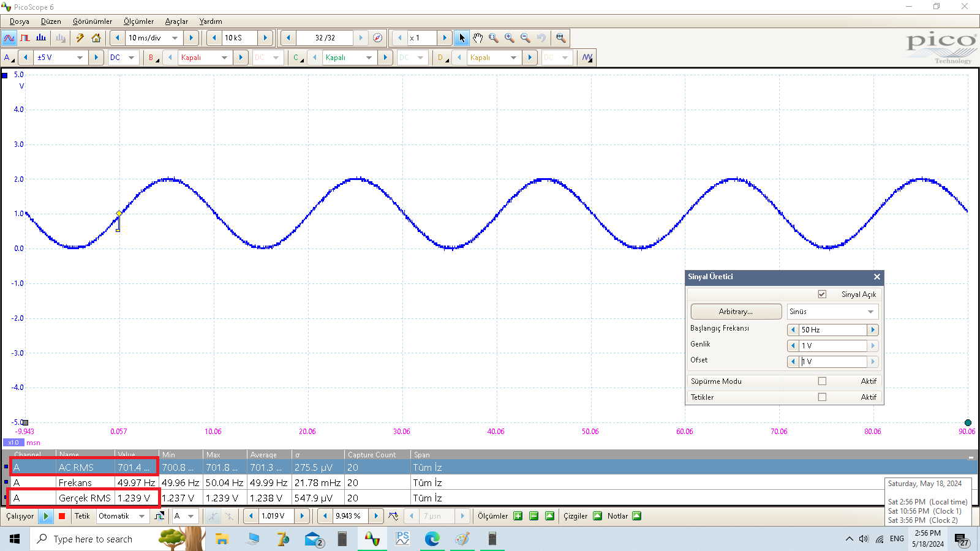980x551 pixels.
Task: Open Channel A ±5 V range dropdown
Action: (x=80, y=58)
